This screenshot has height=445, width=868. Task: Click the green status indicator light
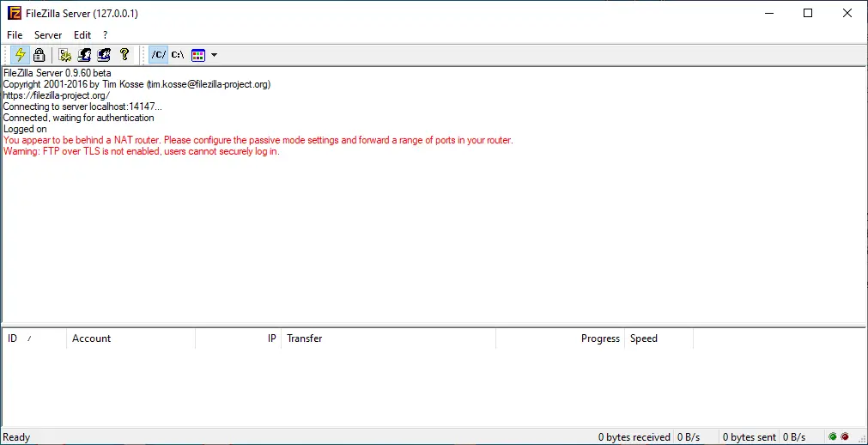[x=833, y=436]
